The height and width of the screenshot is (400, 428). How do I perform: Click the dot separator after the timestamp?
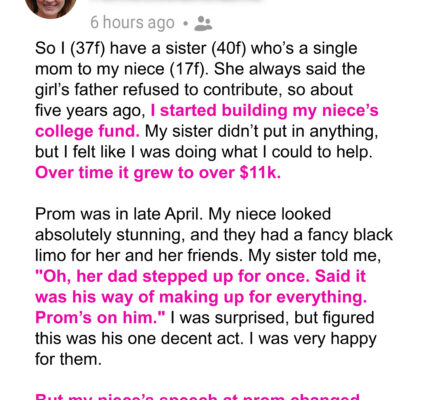tap(185, 24)
